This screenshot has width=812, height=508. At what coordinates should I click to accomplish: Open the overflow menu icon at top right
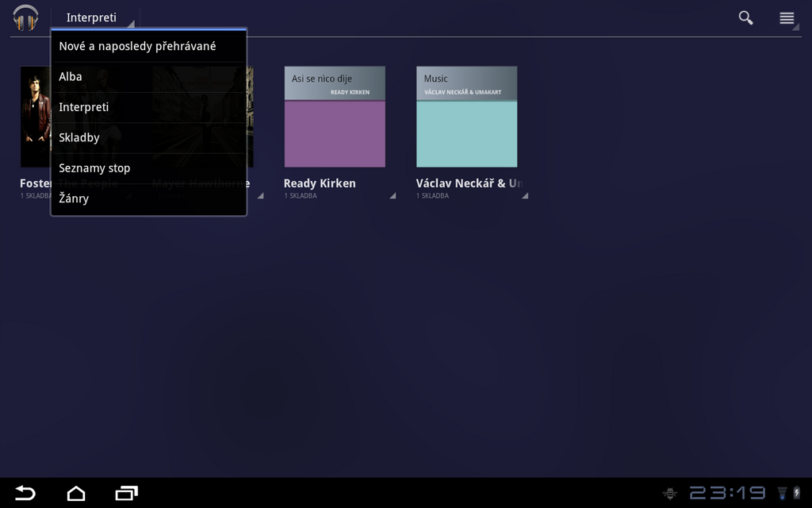tap(787, 18)
